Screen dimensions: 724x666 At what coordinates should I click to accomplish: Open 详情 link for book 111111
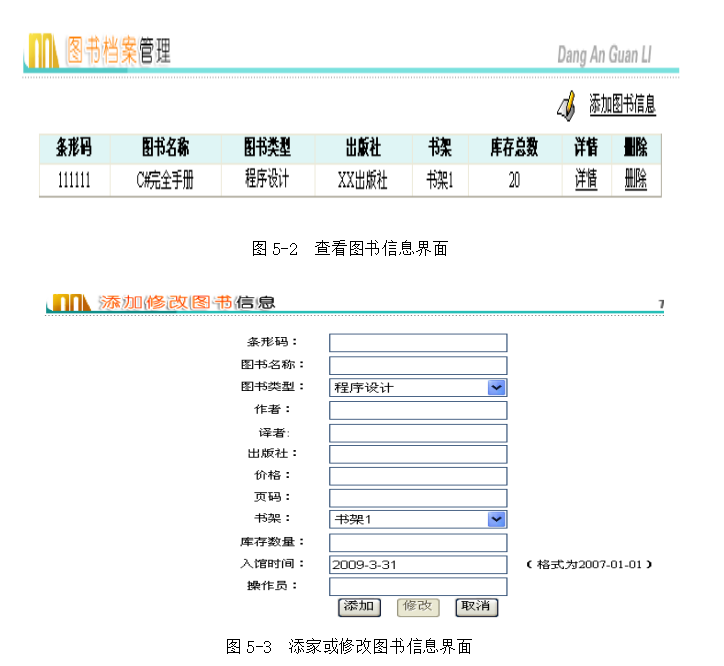point(586,179)
